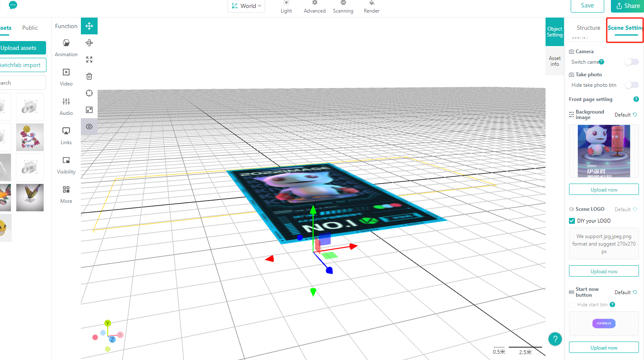This screenshot has width=644, height=360.
Task: Open the Audio function
Action: pos(66,106)
